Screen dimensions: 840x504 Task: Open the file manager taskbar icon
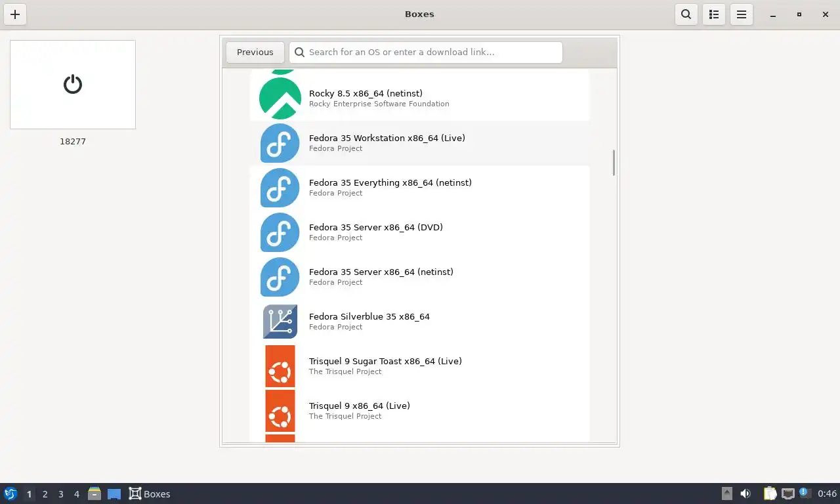[94, 493]
